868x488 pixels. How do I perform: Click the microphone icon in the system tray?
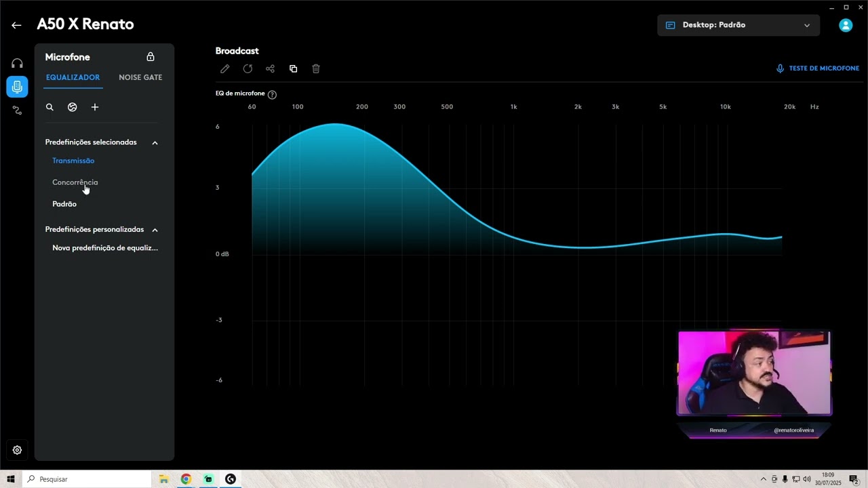pyautogui.click(x=785, y=479)
